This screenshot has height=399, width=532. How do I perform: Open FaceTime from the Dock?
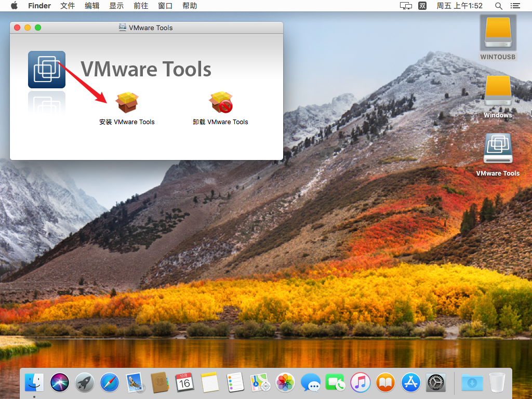pos(335,382)
